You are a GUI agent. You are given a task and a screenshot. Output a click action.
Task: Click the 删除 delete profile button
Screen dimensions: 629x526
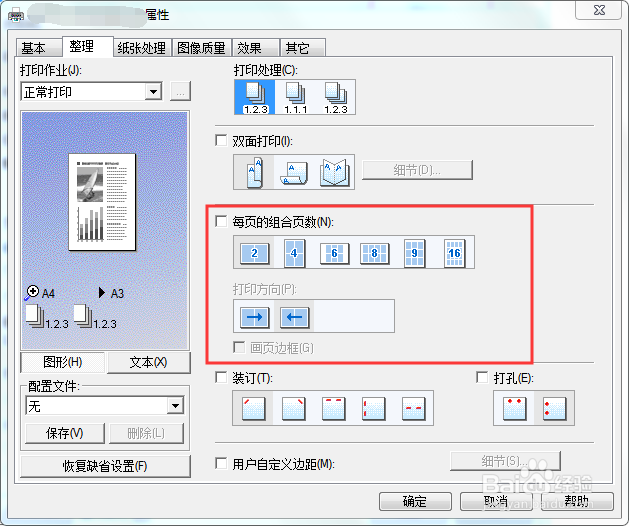(x=146, y=433)
